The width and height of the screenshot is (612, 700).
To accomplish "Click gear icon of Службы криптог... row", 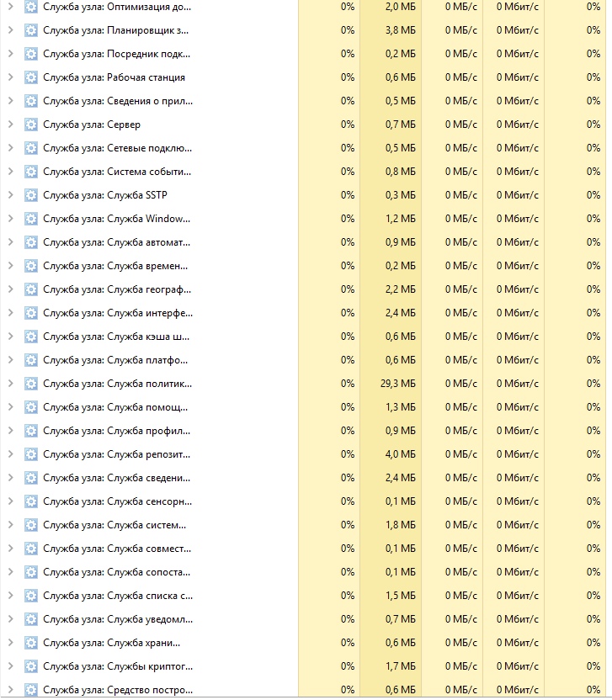I will [31, 666].
